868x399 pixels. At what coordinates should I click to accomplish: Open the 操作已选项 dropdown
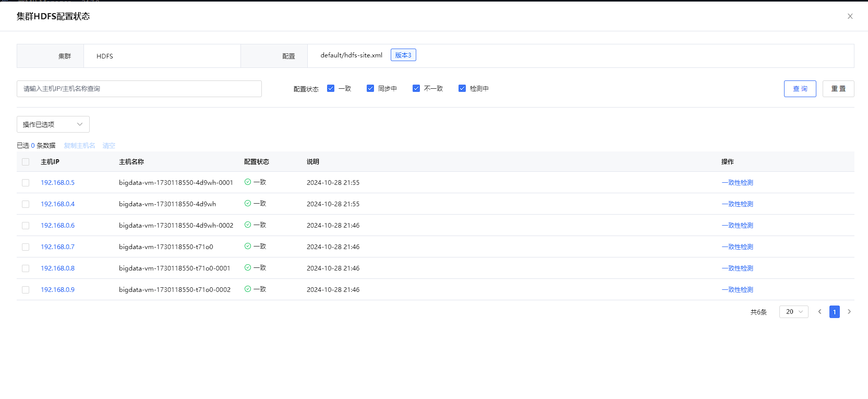(x=53, y=124)
